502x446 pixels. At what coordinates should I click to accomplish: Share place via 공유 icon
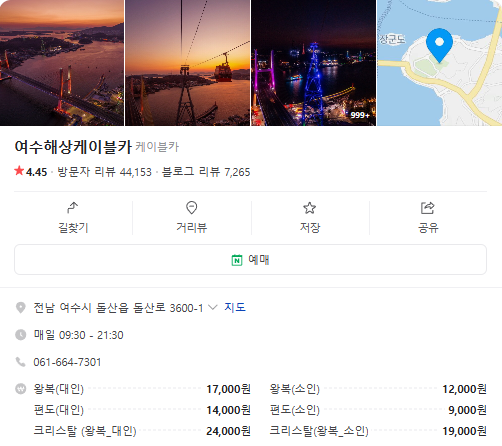click(428, 208)
